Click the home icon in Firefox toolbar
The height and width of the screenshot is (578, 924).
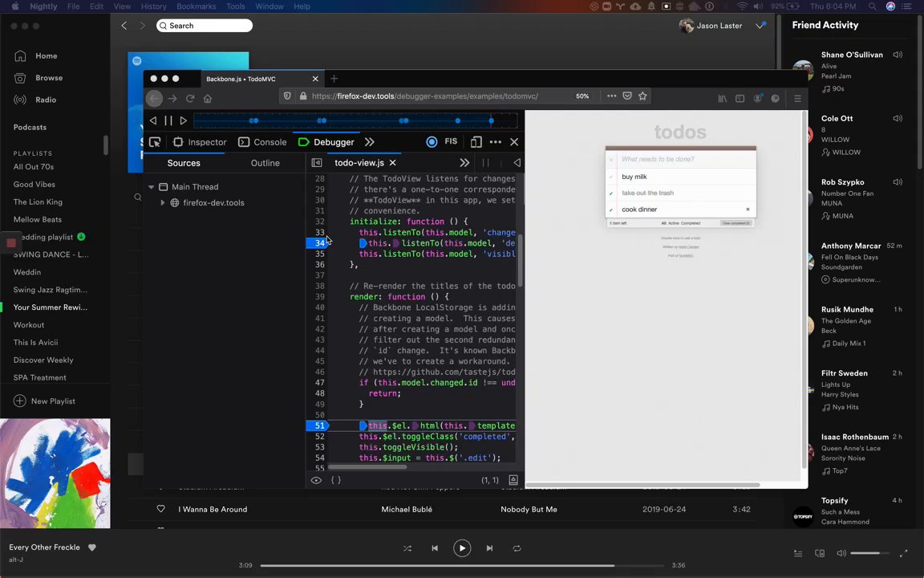click(208, 99)
